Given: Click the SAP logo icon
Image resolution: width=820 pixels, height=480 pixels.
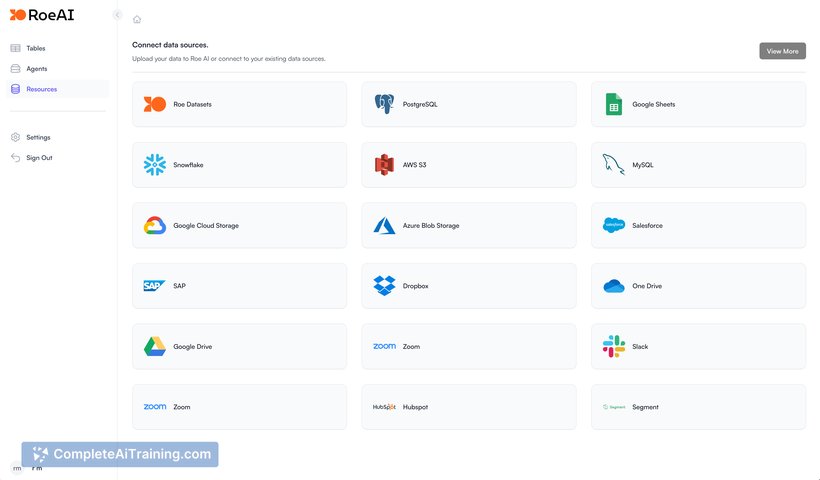Looking at the screenshot, I should [154, 285].
